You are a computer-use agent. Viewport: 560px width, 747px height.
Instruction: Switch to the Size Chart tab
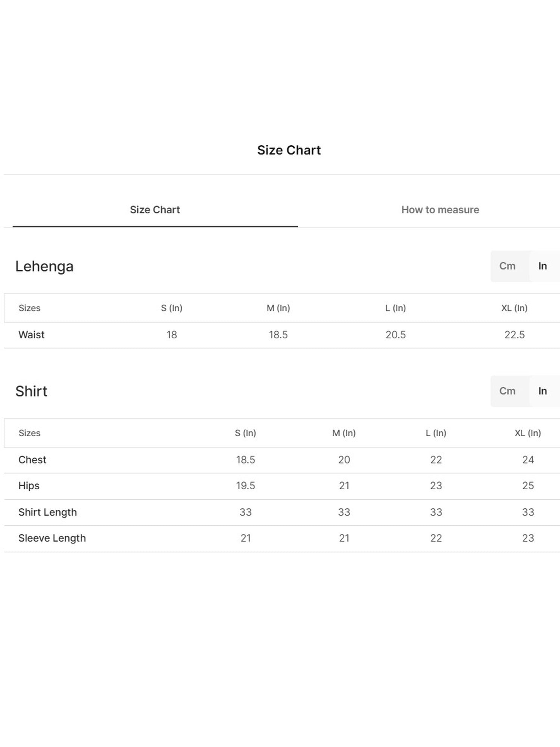coord(155,210)
